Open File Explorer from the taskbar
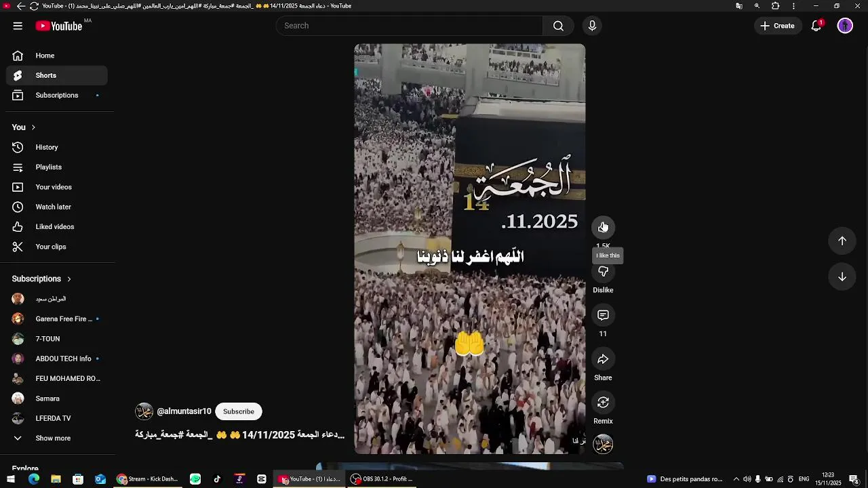Screen dimensions: 868x488 tap(56, 479)
